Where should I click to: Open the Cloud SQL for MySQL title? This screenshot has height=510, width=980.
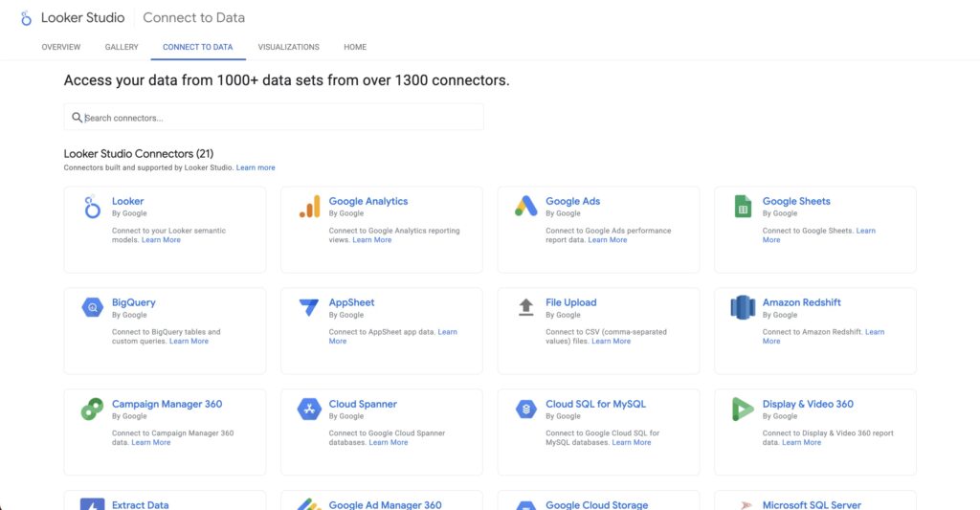[x=595, y=404]
